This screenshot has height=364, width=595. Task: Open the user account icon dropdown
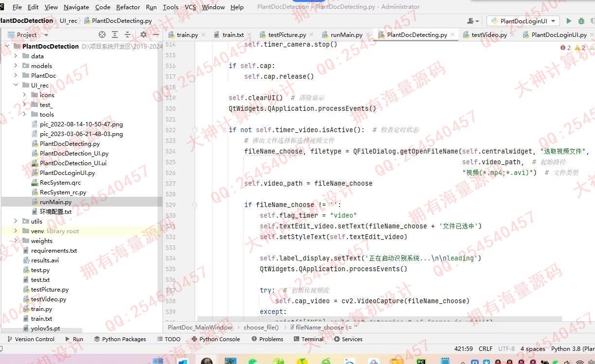(x=473, y=21)
